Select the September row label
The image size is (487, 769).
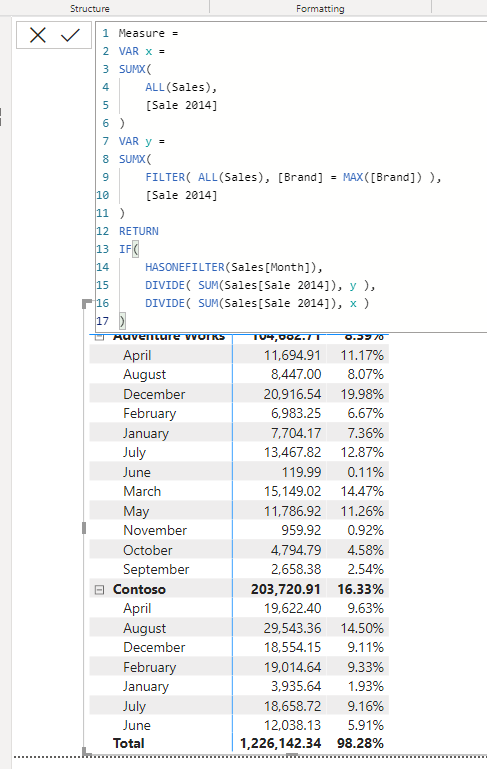156,570
